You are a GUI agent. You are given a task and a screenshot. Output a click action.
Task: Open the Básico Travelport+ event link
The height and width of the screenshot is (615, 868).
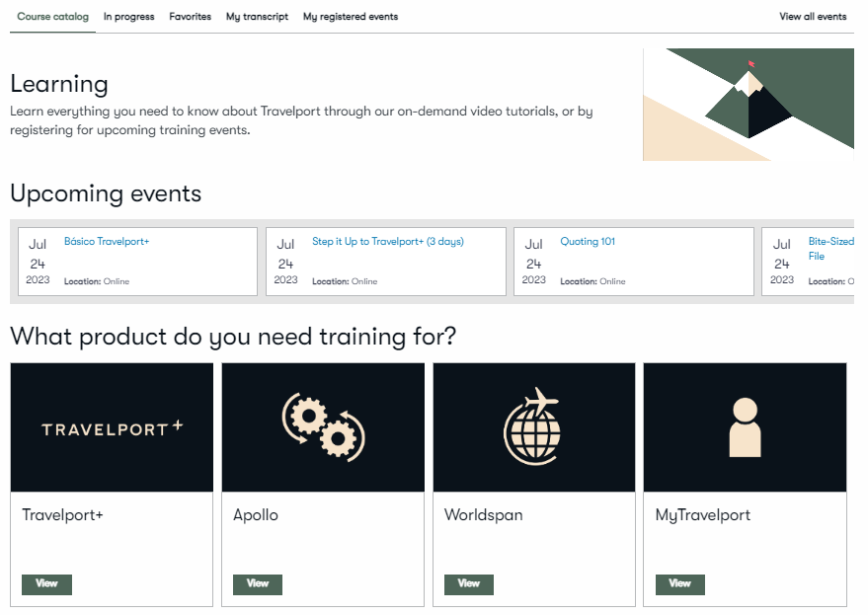coord(107,241)
